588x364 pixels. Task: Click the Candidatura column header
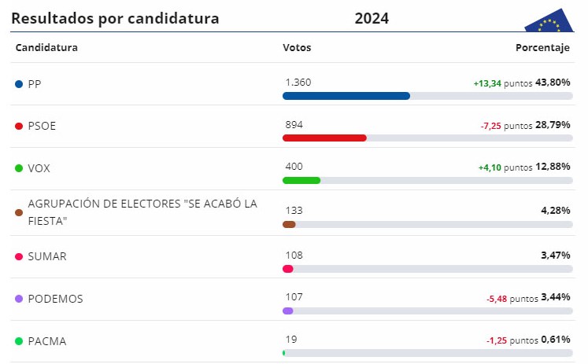point(46,48)
